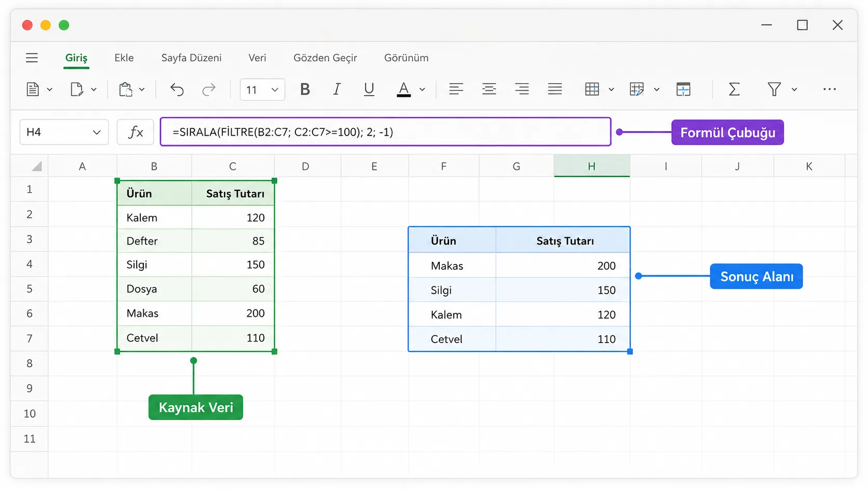Center align the text
Image resolution: width=868 pixels, height=489 pixels.
tap(489, 89)
